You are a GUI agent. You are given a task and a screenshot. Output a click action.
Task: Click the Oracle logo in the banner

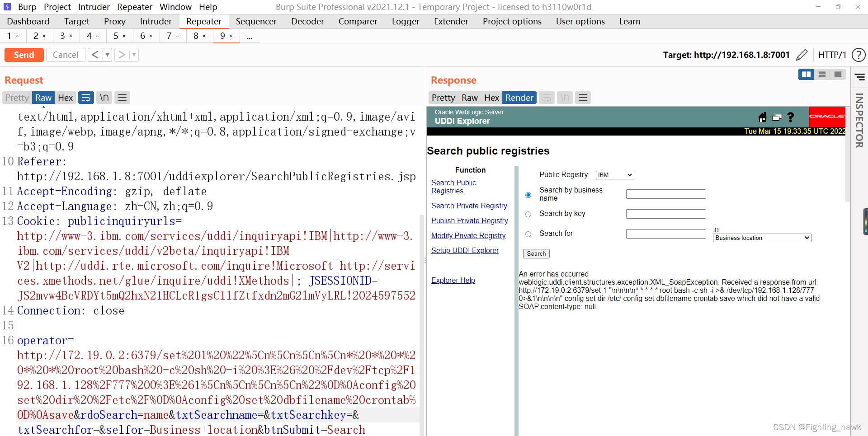tap(827, 116)
